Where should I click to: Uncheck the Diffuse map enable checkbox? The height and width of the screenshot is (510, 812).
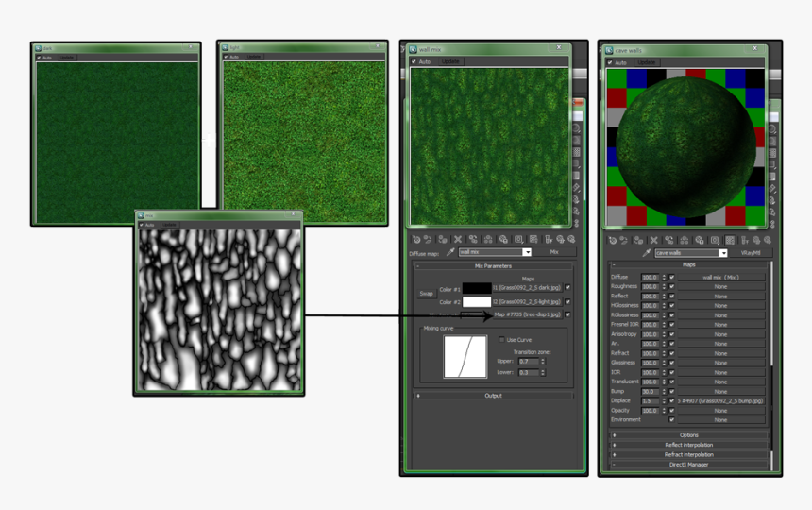[x=672, y=277]
